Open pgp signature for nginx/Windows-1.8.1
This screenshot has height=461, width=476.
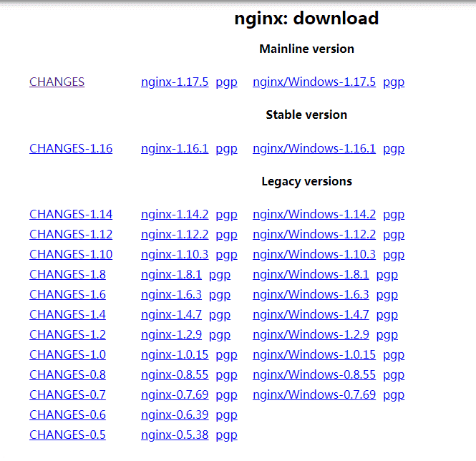387,275
